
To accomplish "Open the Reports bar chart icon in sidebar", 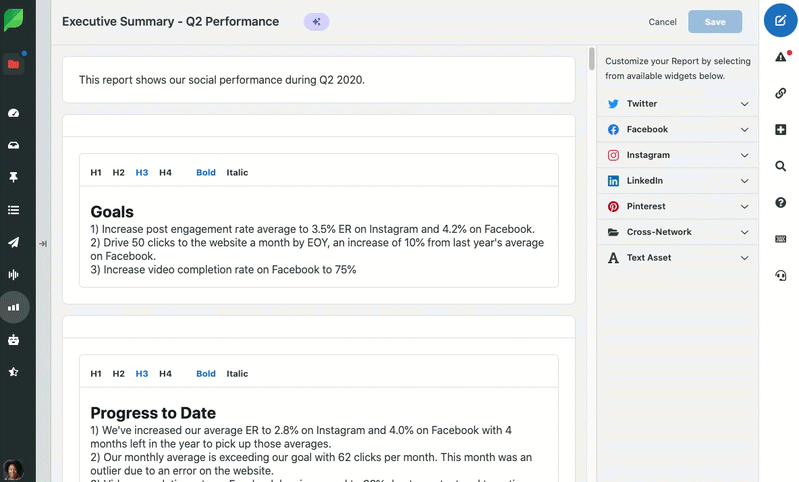I will pyautogui.click(x=14, y=307).
